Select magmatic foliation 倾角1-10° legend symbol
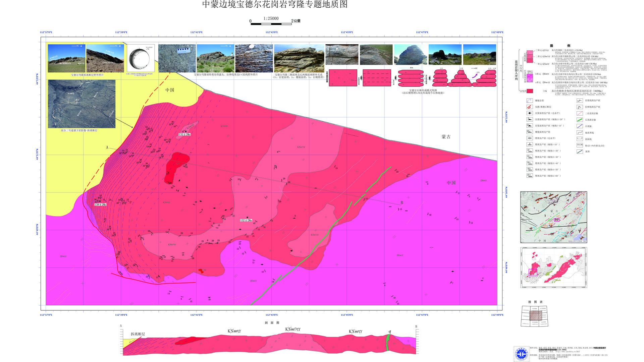644x362 pixels. (530, 126)
